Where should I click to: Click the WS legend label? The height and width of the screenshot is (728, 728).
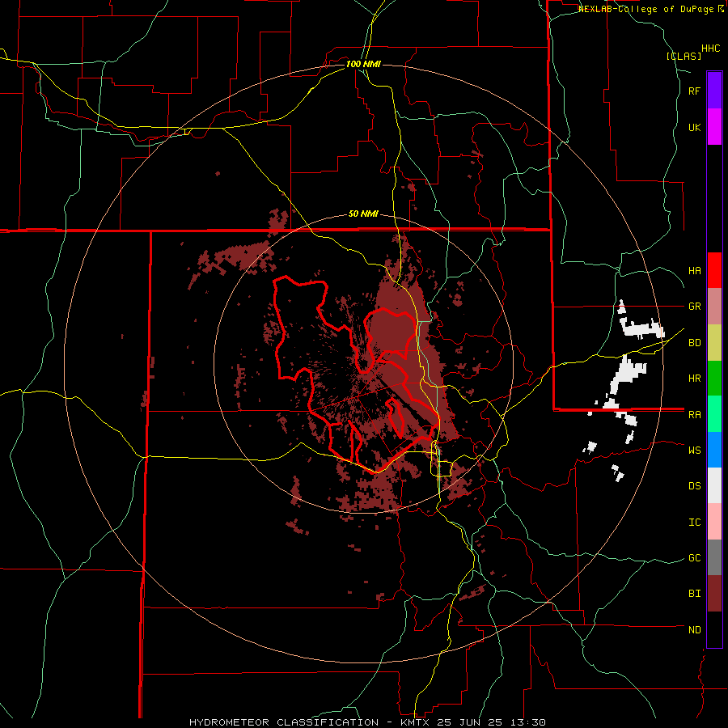[694, 450]
